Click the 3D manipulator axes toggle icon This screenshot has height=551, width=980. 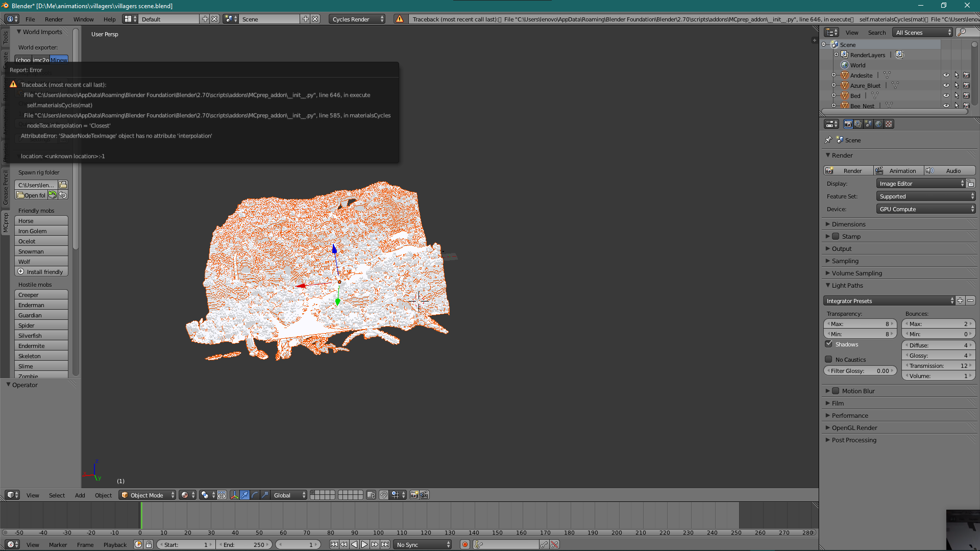click(x=234, y=495)
